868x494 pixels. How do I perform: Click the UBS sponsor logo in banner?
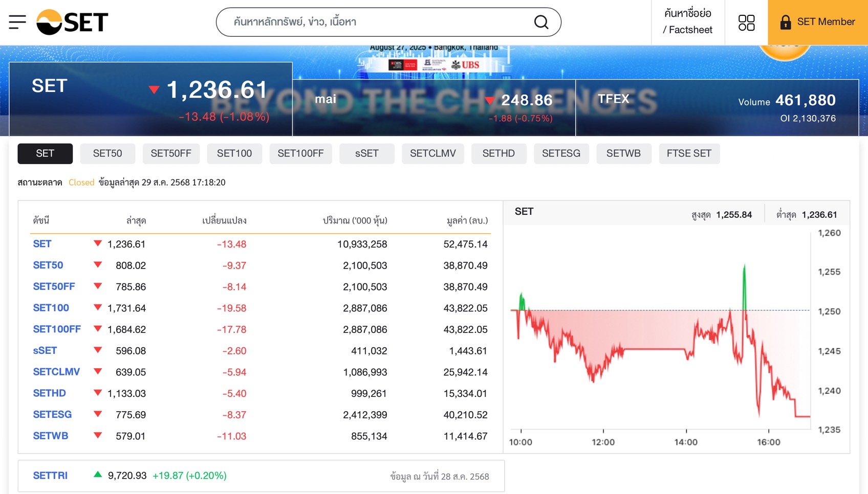[x=465, y=65]
